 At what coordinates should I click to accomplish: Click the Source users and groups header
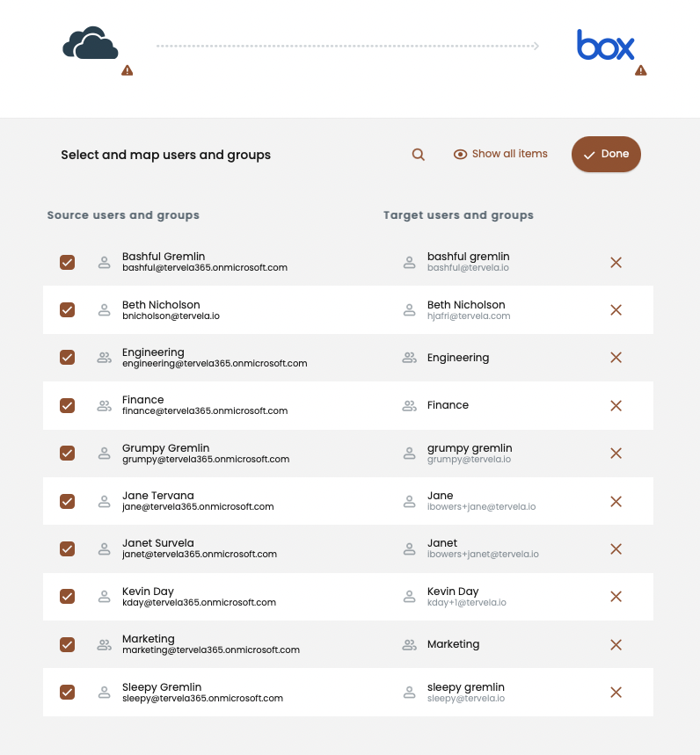pyautogui.click(x=123, y=215)
